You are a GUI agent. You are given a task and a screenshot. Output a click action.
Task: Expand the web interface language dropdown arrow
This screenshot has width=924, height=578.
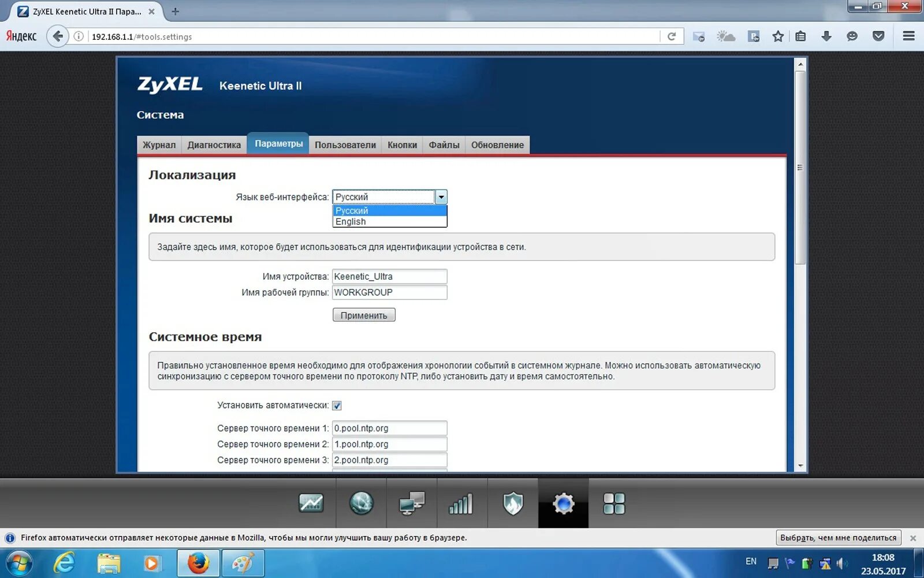(441, 197)
